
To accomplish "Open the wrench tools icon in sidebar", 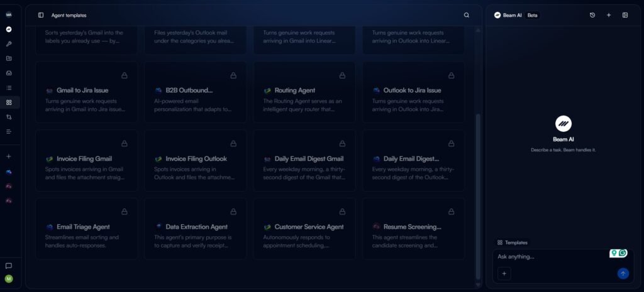I will 9,44.
